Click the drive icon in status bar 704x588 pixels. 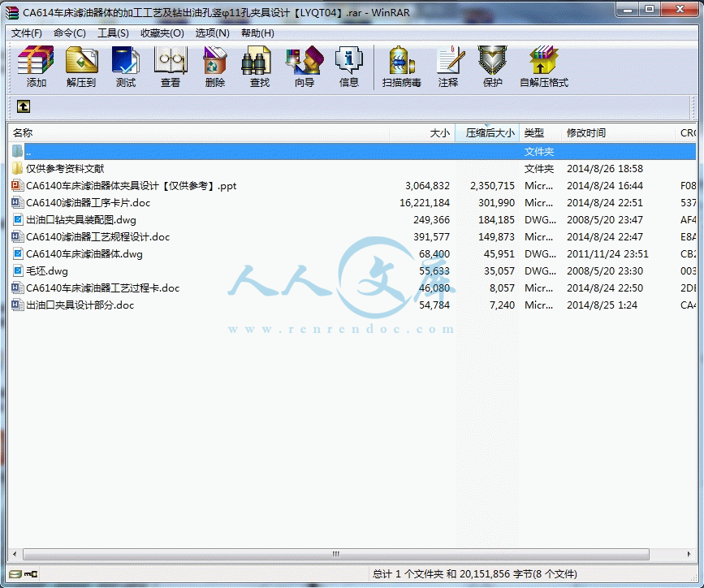coord(15,573)
